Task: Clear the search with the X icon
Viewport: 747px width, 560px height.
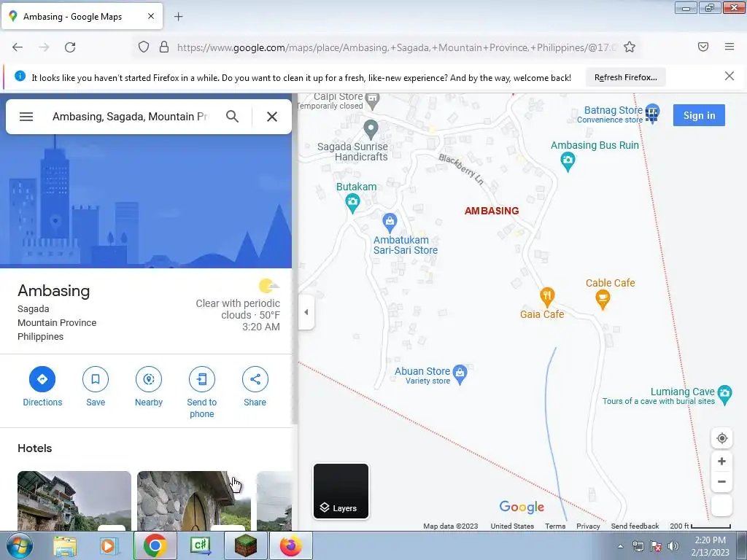Action: [x=272, y=117]
